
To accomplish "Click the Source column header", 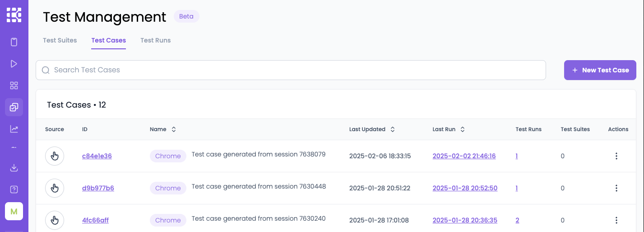I will point(55,129).
